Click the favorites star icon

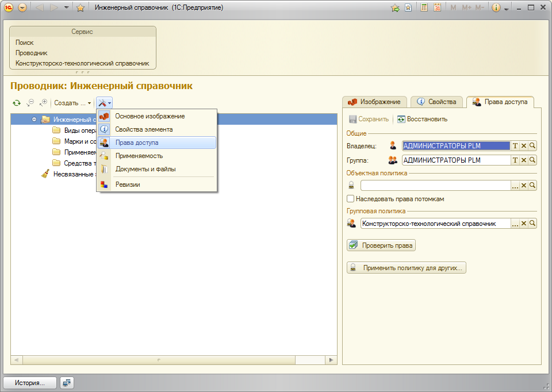click(x=80, y=8)
